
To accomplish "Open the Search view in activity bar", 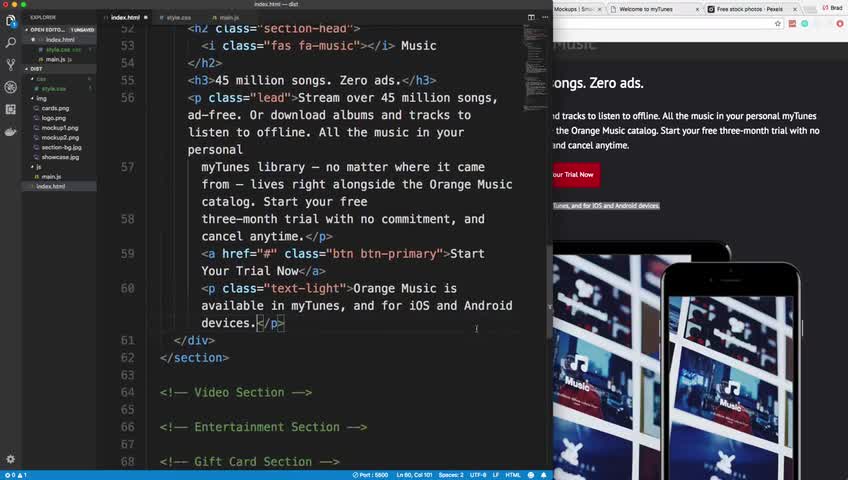I will coord(10,43).
